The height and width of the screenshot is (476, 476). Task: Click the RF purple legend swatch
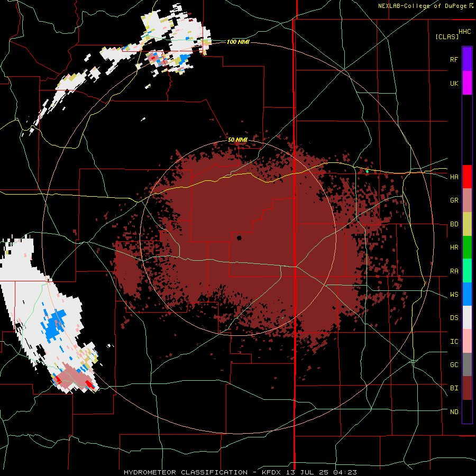point(467,59)
